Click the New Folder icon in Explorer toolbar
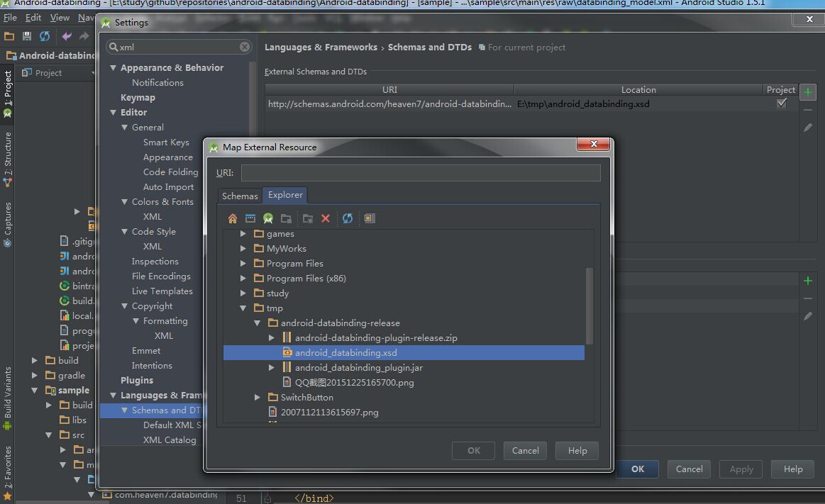 tap(308, 218)
